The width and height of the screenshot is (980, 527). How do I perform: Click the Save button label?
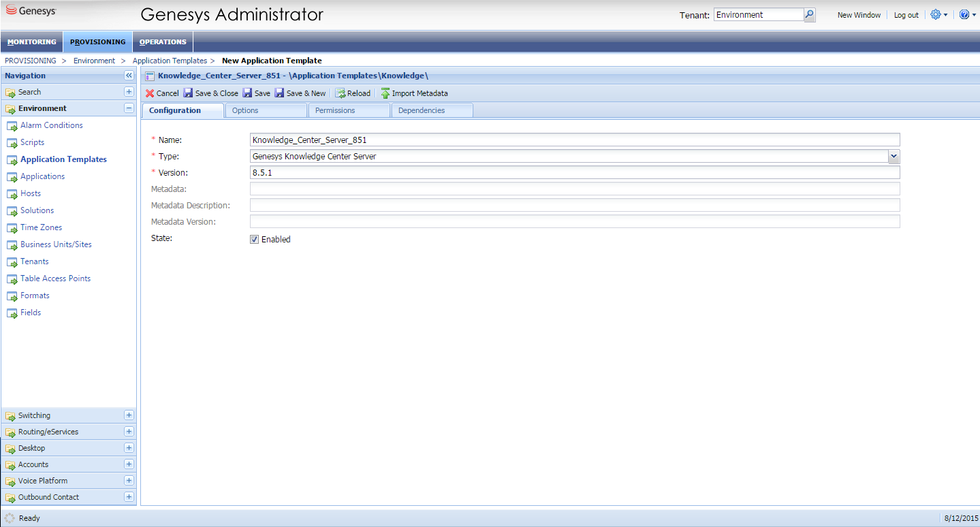(x=262, y=93)
